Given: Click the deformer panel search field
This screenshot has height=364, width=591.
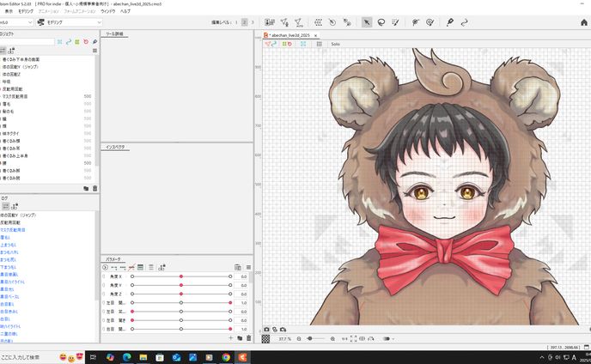Looking at the screenshot, I should (27, 42).
